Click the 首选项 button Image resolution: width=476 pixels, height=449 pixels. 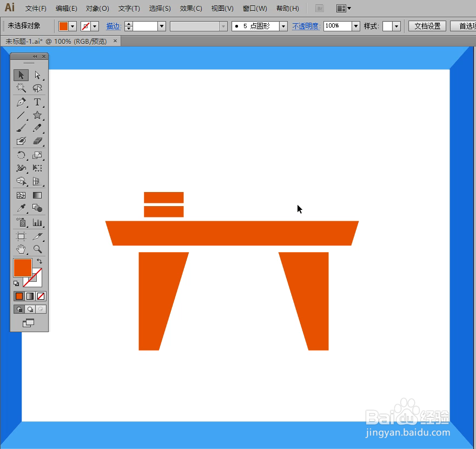point(463,26)
